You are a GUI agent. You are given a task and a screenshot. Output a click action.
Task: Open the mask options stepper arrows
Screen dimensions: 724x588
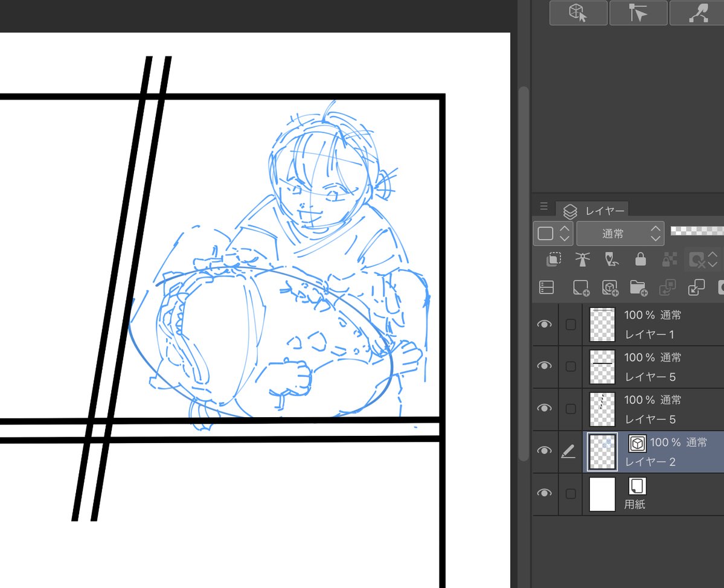click(x=713, y=260)
